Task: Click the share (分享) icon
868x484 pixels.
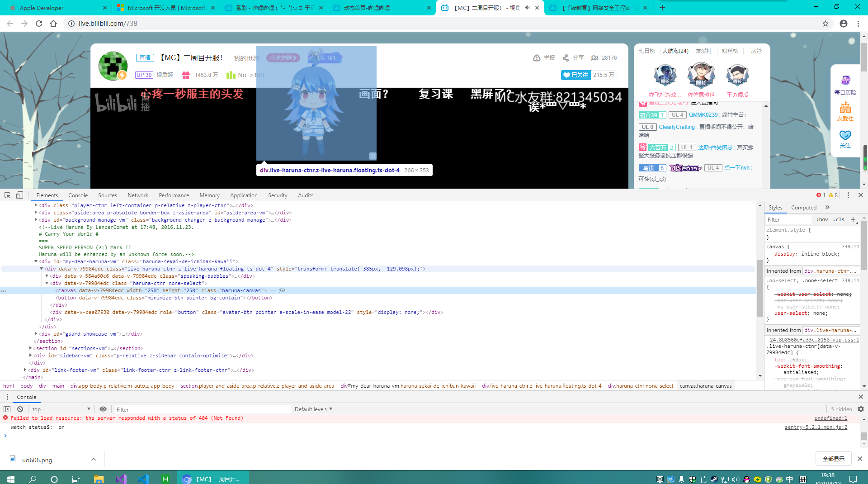Action: 566,58
